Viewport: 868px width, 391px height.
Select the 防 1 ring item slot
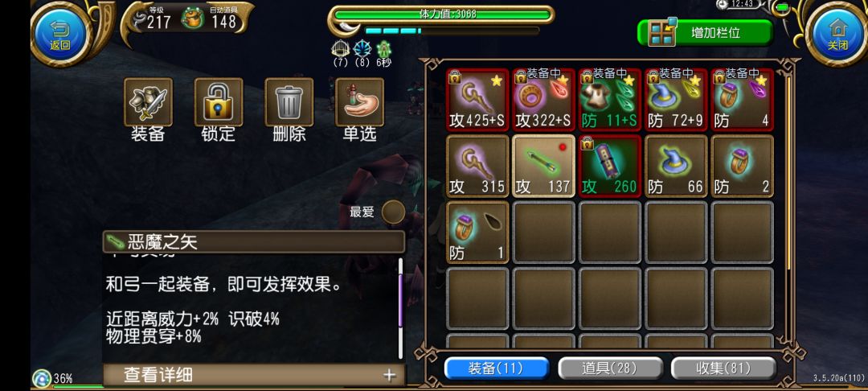pos(477,232)
